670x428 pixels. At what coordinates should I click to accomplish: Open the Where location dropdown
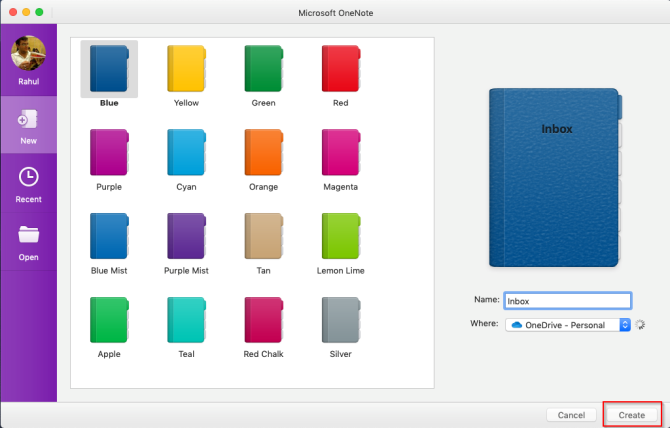point(624,325)
